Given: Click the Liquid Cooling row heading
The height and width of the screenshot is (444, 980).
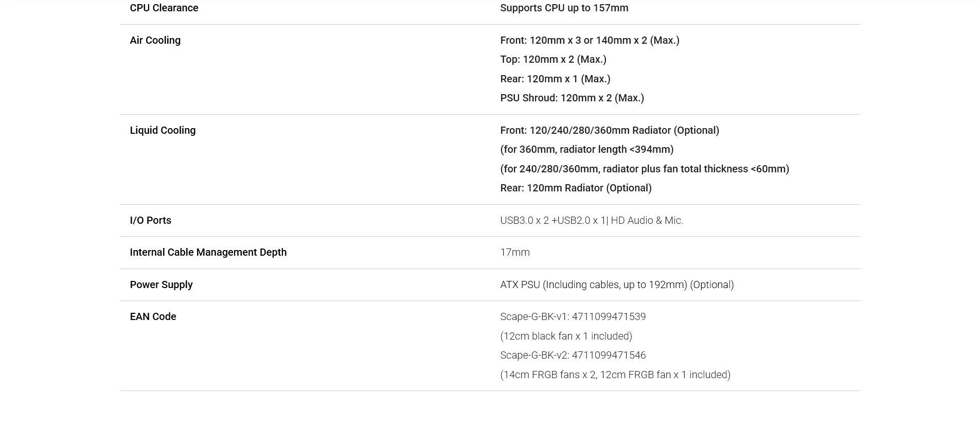Looking at the screenshot, I should click(x=163, y=130).
